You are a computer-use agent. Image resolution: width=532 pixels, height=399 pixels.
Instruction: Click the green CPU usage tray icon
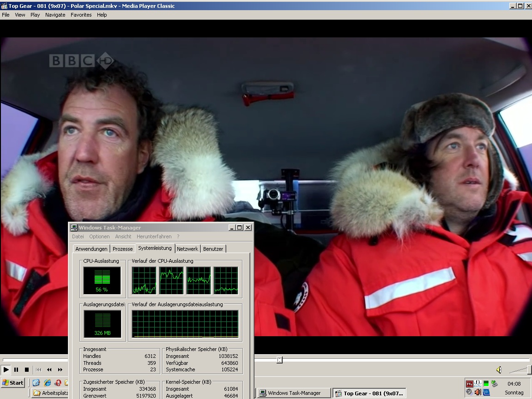point(486,384)
